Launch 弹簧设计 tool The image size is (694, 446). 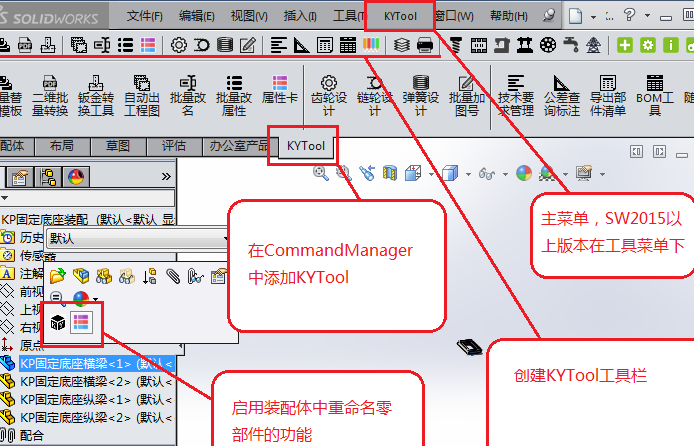tap(421, 96)
